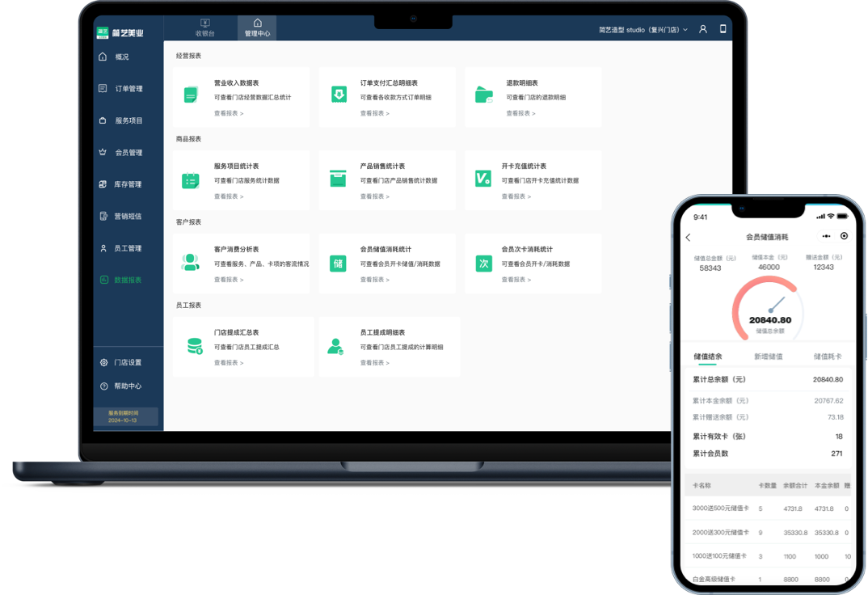868x595 pixels.
Task: Open the phone three-dots more menu
Action: [827, 236]
